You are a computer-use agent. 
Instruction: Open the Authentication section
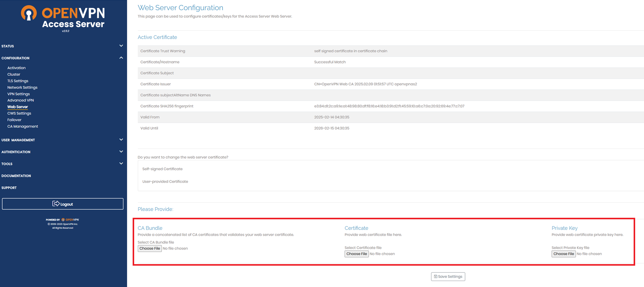click(16, 152)
